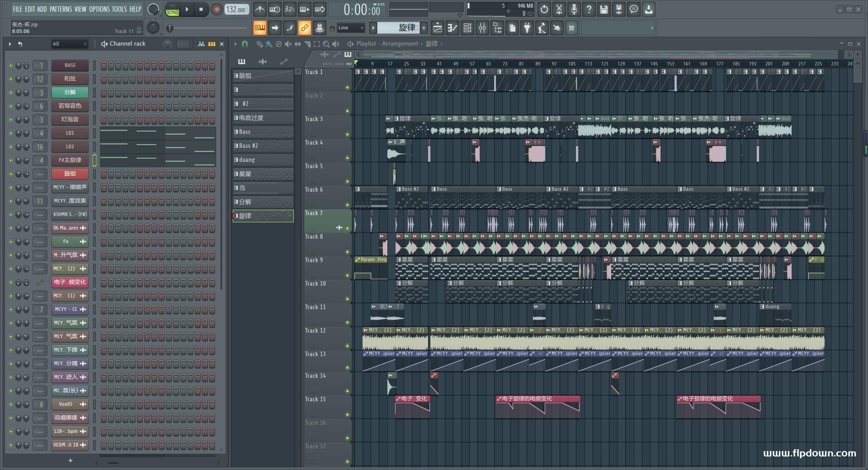Mute the 和弦 channel green LED
Viewport: 868px width, 470px height.
(11, 79)
